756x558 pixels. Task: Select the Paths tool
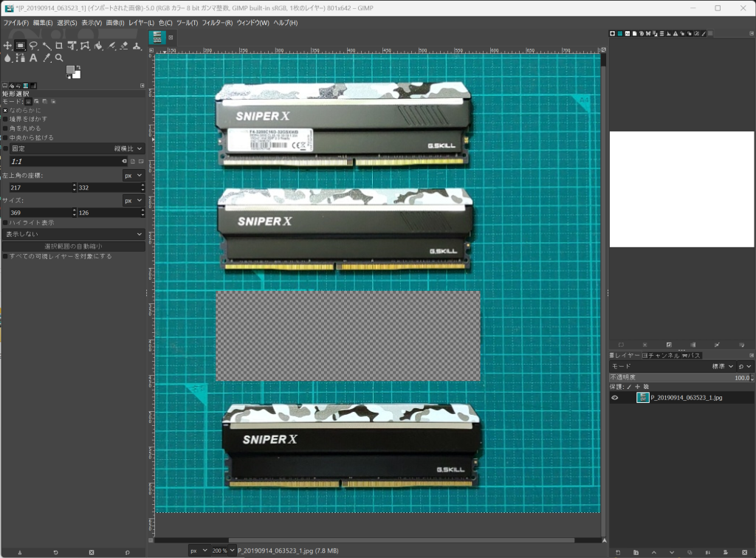(x=20, y=58)
